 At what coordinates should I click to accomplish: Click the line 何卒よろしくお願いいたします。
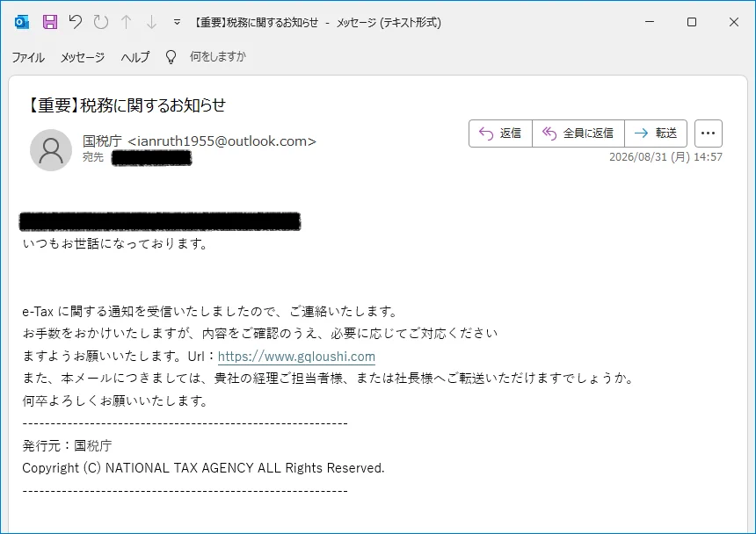coord(115,400)
